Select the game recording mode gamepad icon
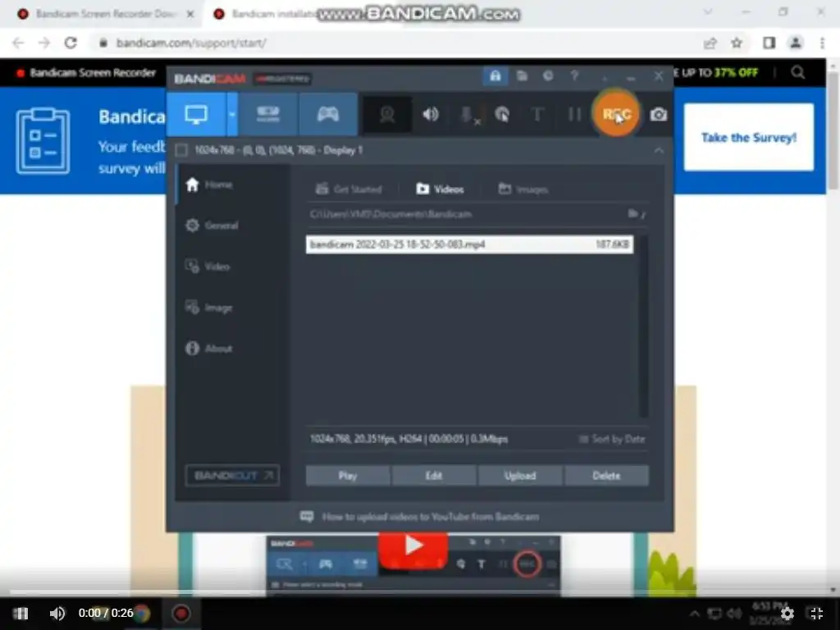840x630 pixels. (x=328, y=114)
